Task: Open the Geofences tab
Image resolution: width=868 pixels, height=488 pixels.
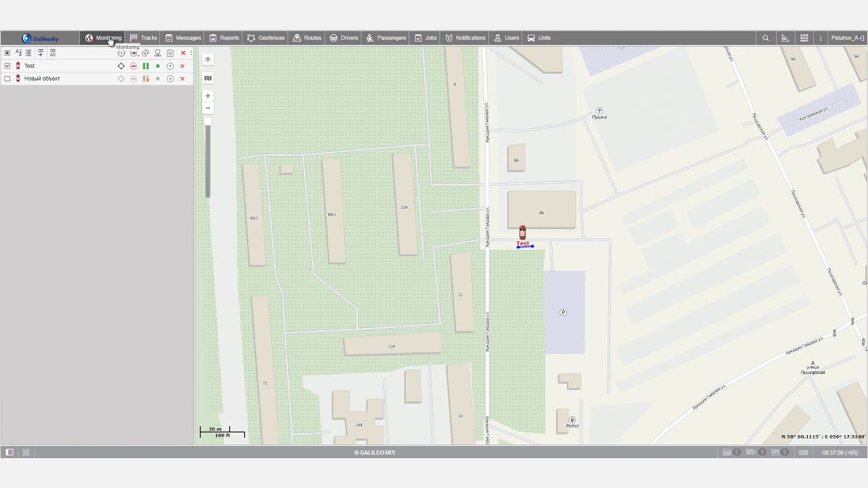Action: tap(266, 38)
